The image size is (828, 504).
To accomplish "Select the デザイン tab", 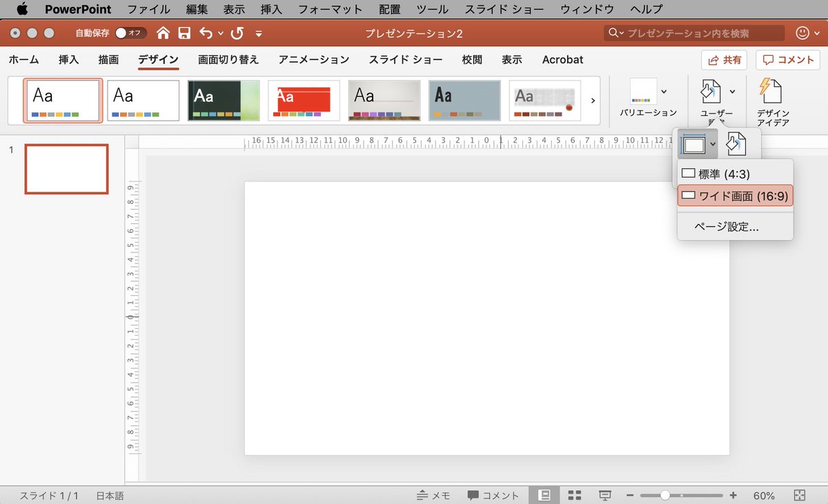I will point(158,60).
